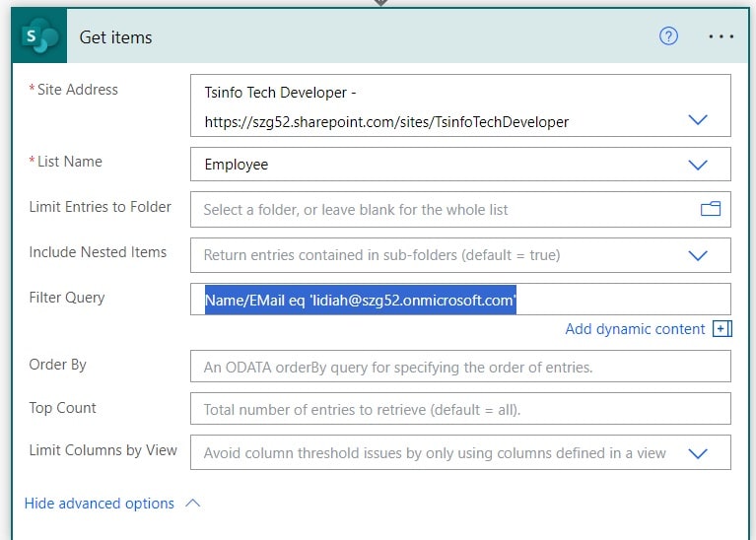Click the dynamic content plus icon
756x540 pixels.
[722, 329]
